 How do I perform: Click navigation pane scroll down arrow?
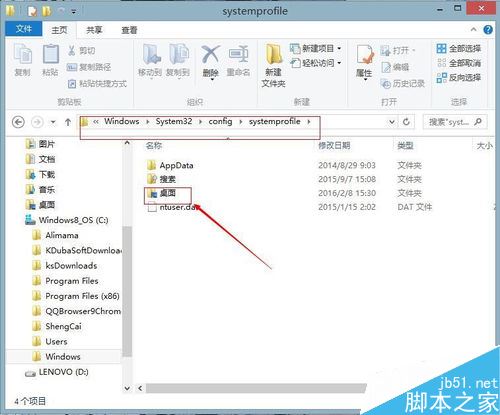tap(127, 388)
